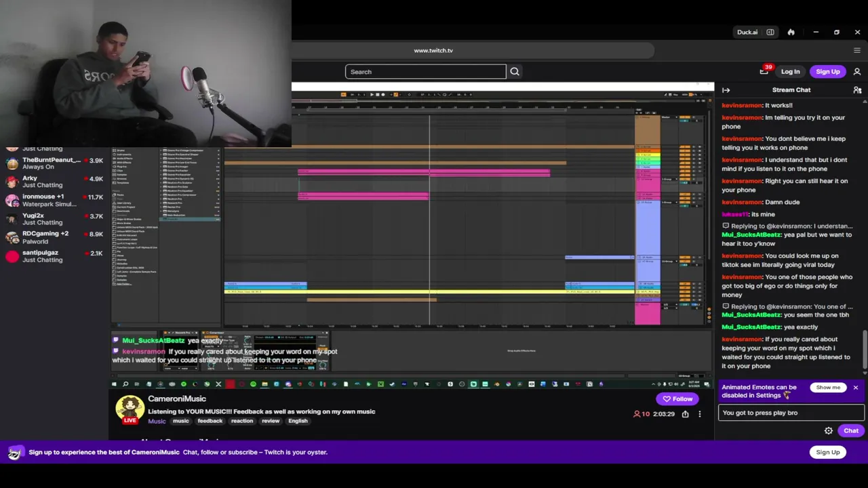Open RDCgaming channel avatar in sidebar
The image size is (868, 488).
12,237
